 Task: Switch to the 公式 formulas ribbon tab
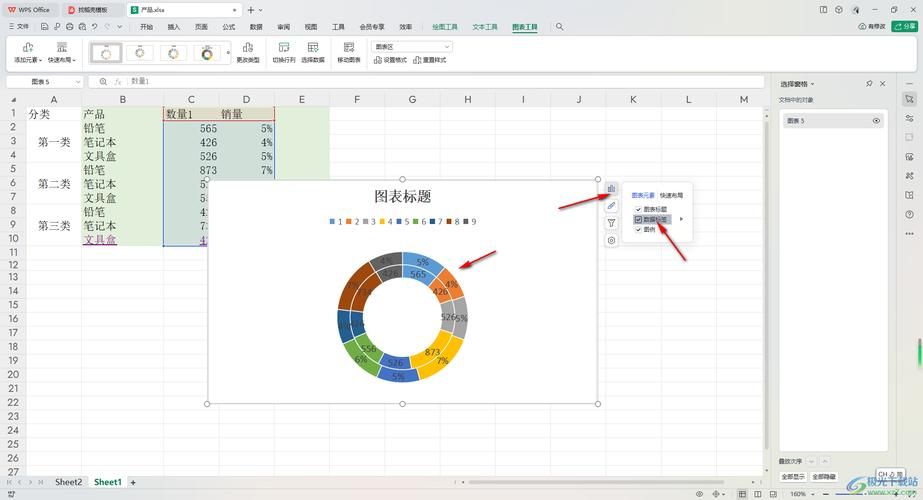[x=228, y=27]
